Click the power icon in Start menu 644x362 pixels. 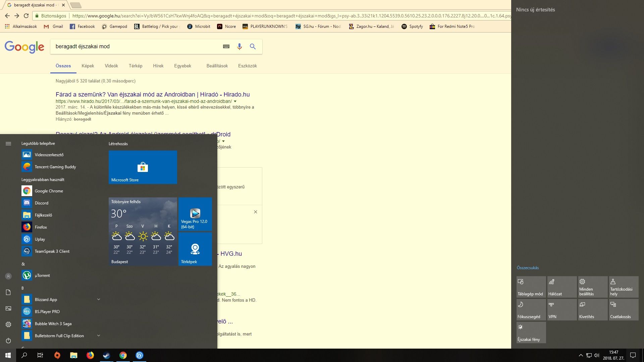click(8, 341)
